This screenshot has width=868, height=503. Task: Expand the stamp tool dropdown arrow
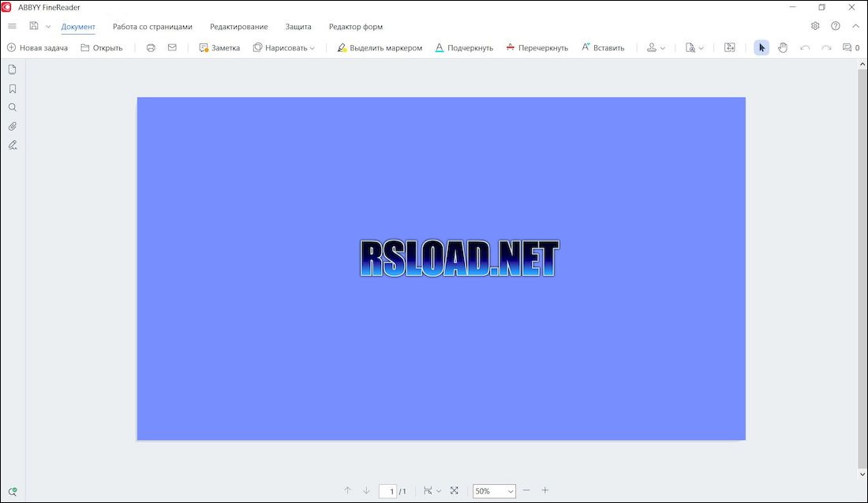coord(663,48)
